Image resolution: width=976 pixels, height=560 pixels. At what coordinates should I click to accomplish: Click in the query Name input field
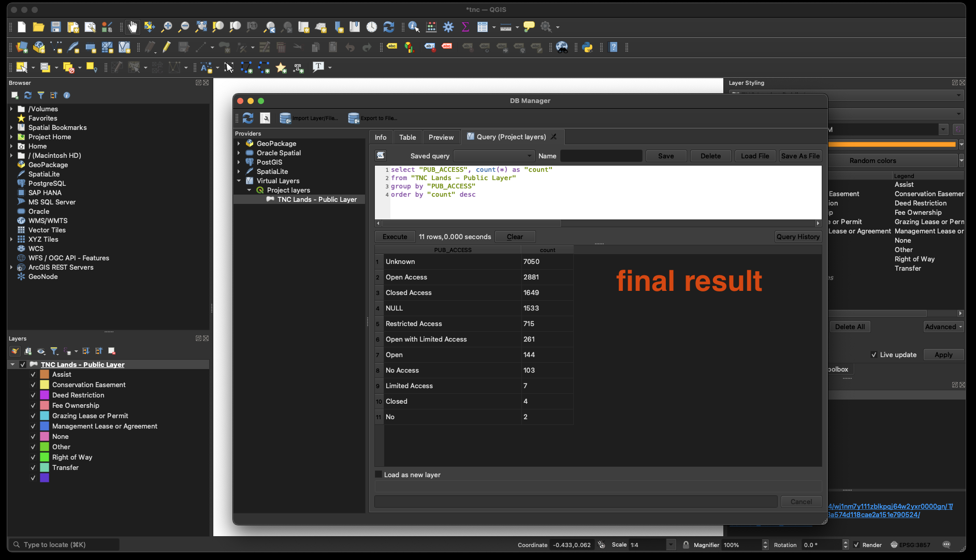(601, 156)
